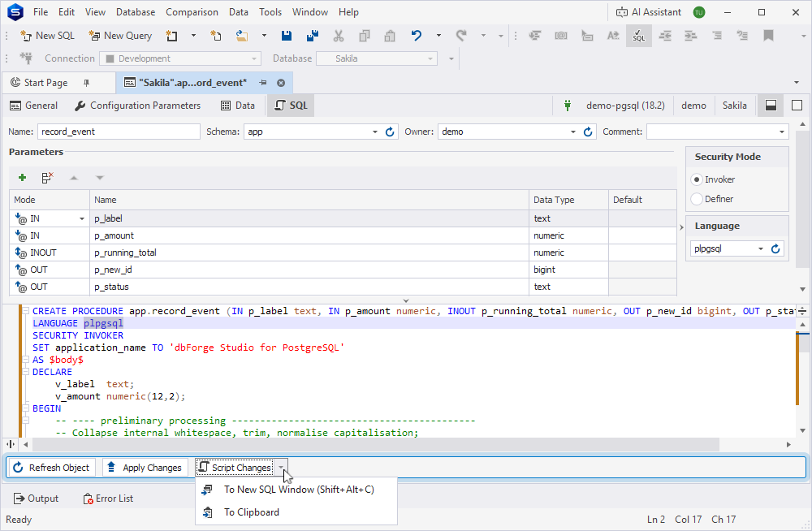
Task: Click the Save icon in toolbar
Action: (x=287, y=36)
